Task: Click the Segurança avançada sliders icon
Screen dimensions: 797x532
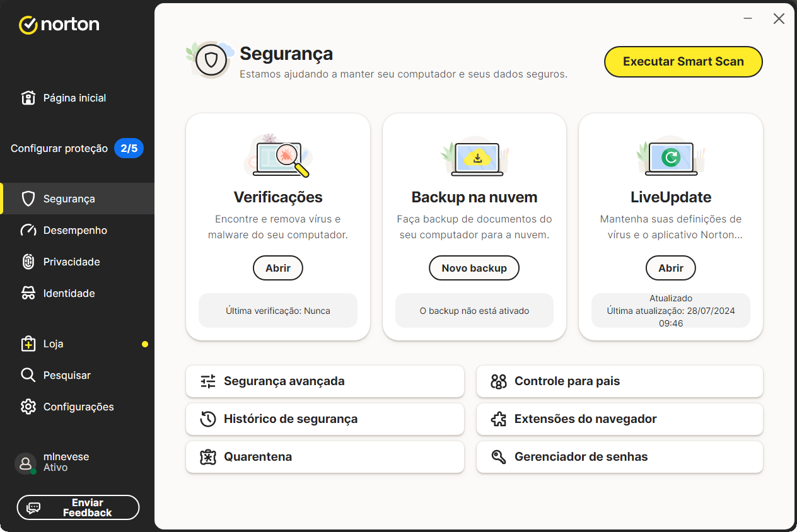Action: pyautogui.click(x=208, y=381)
